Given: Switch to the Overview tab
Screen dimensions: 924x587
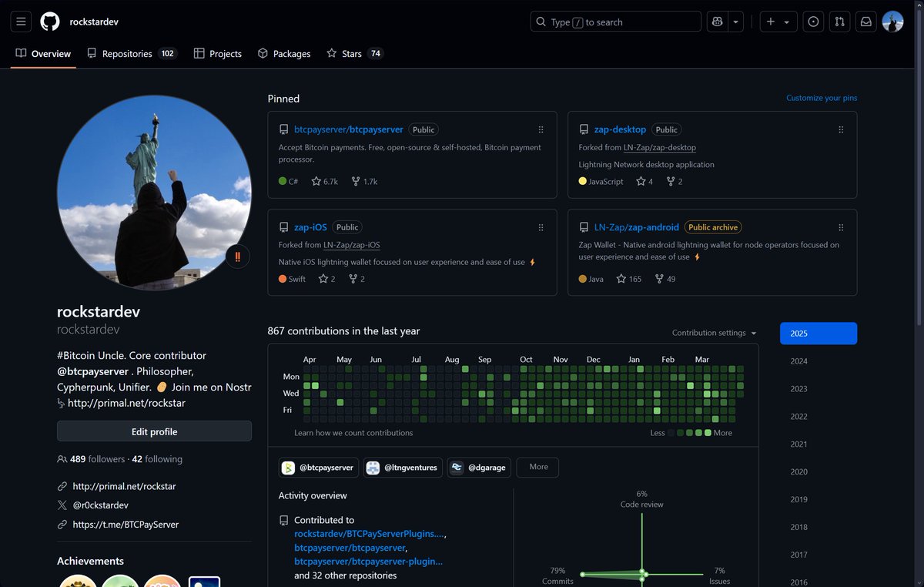Looking at the screenshot, I should pos(43,54).
